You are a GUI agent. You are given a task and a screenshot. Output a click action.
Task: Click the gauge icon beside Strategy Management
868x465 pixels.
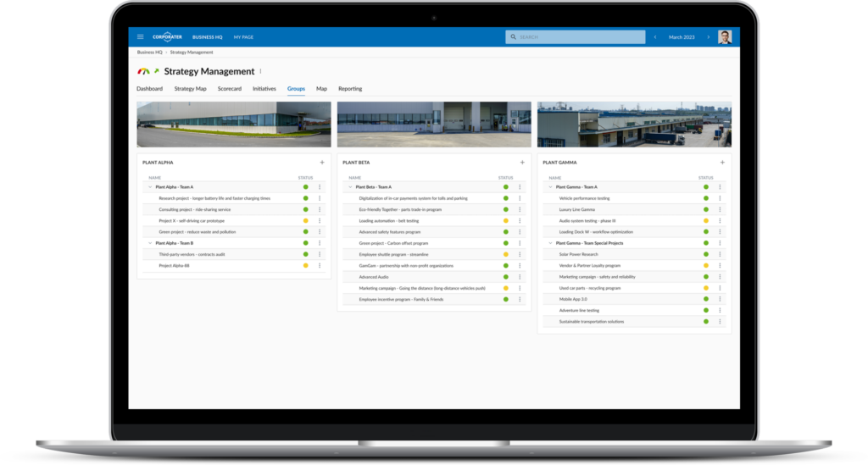click(143, 71)
